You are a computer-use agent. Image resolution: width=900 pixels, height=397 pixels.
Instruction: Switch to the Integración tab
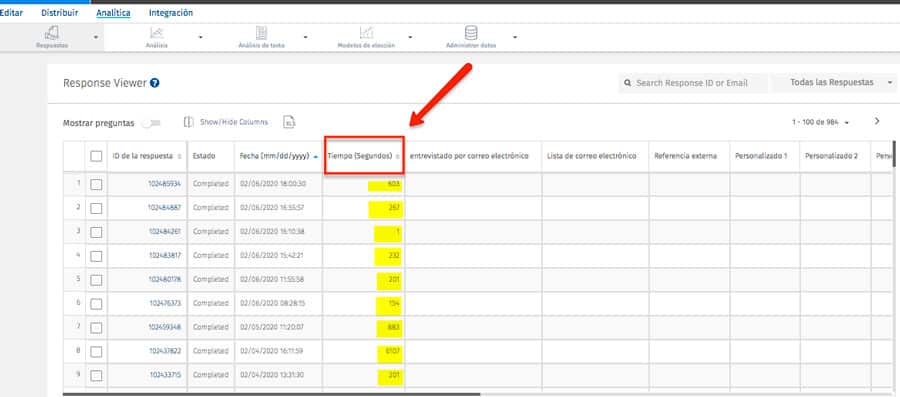coord(171,13)
